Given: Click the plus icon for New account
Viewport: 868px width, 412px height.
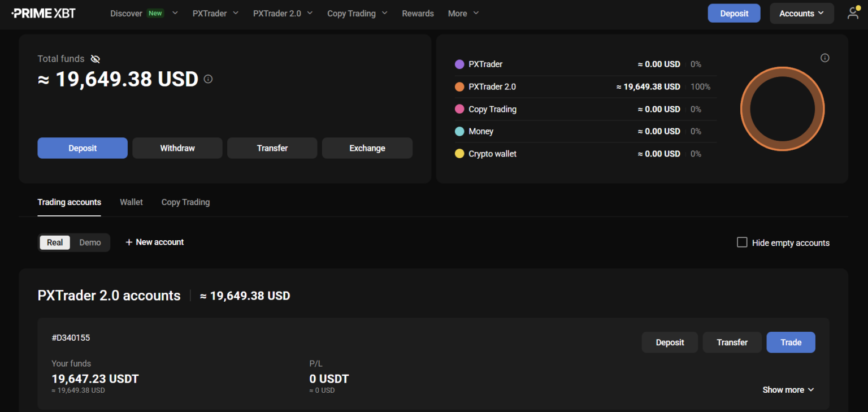Looking at the screenshot, I should point(129,242).
